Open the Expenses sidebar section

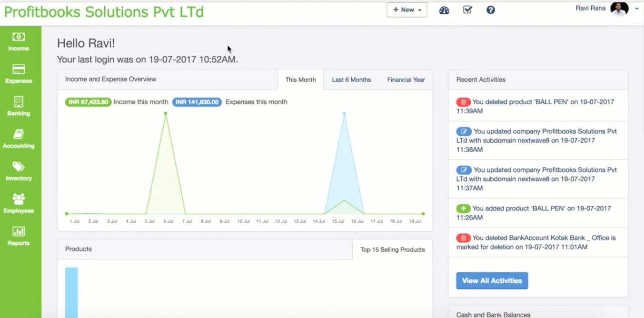pos(19,74)
